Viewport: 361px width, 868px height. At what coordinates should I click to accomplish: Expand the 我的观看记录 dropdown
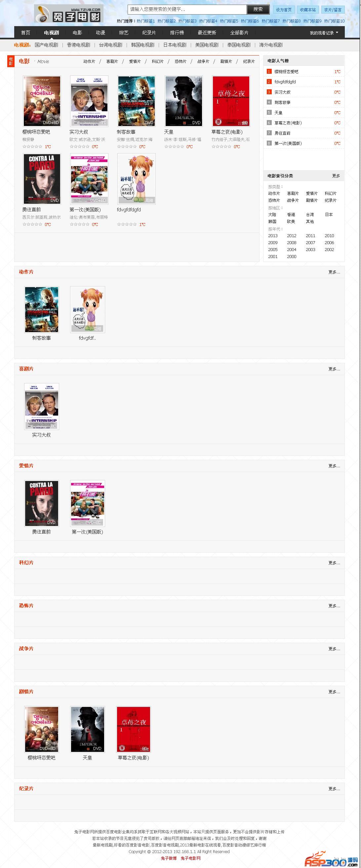pos(324,33)
